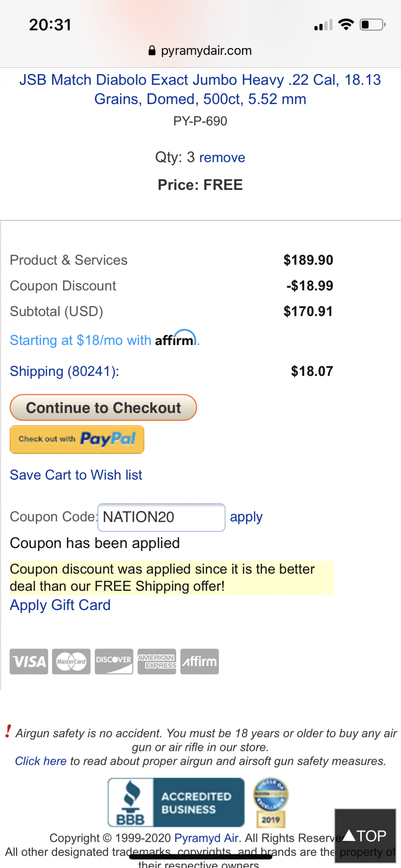Open the BBB Accredited Business badge

pyautogui.click(x=176, y=802)
